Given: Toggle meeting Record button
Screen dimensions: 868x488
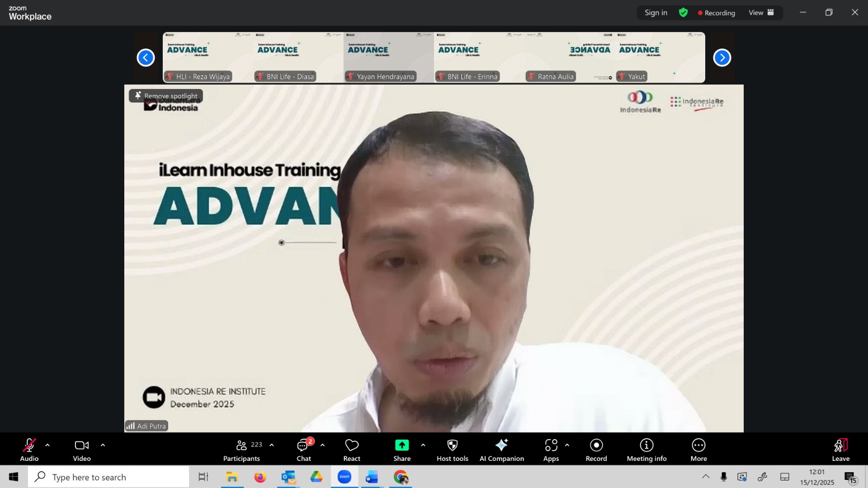Looking at the screenshot, I should [x=596, y=450].
